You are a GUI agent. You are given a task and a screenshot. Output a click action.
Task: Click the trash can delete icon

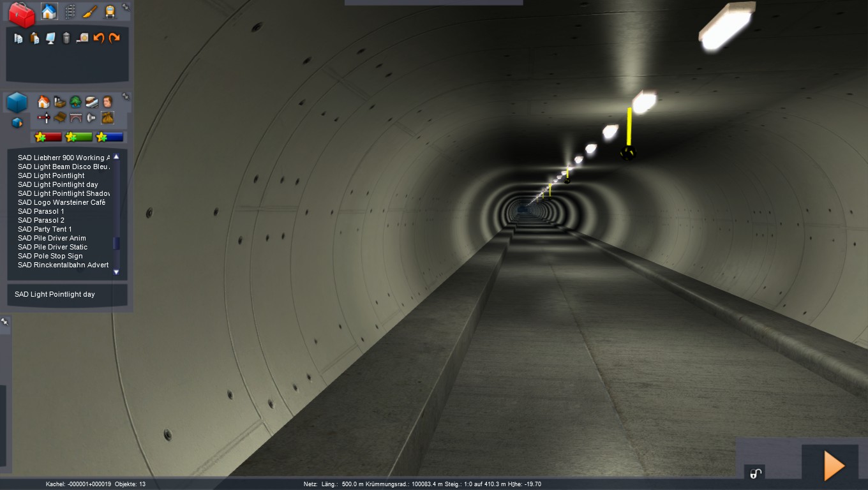(66, 38)
